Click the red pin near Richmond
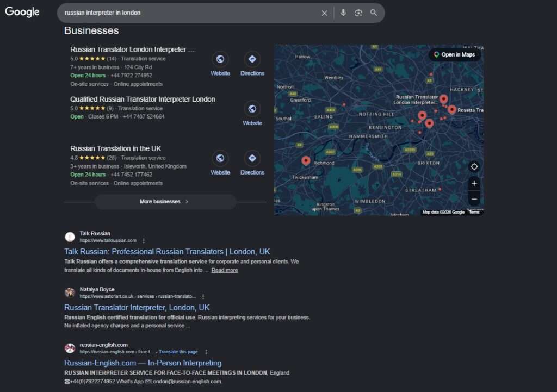The image size is (557, 392). pos(306,161)
